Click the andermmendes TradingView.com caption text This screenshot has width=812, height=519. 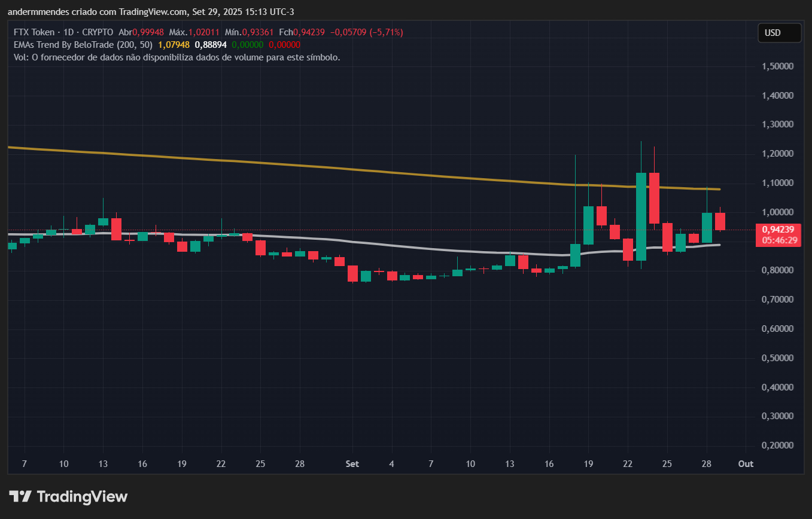(150, 12)
